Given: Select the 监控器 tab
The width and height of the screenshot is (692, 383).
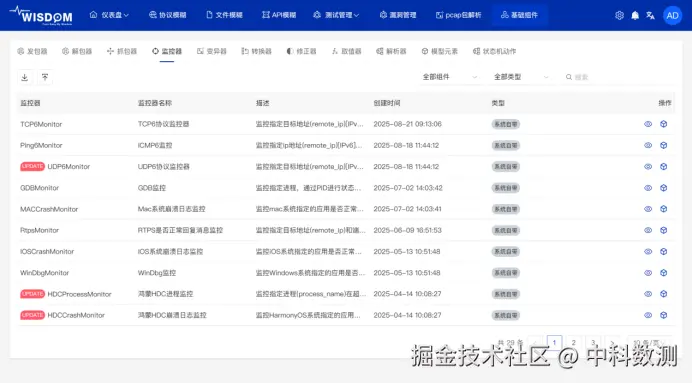Looking at the screenshot, I should (x=167, y=51).
